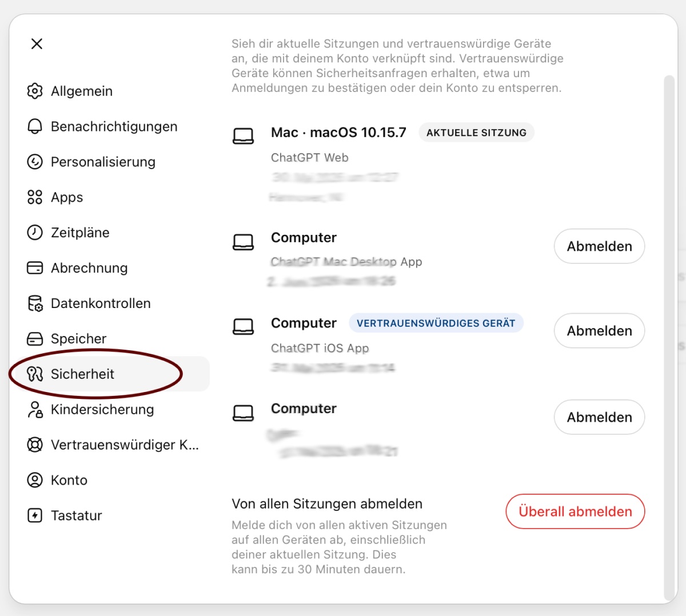
Task: Open the Allgemein settings section
Action: (113, 91)
